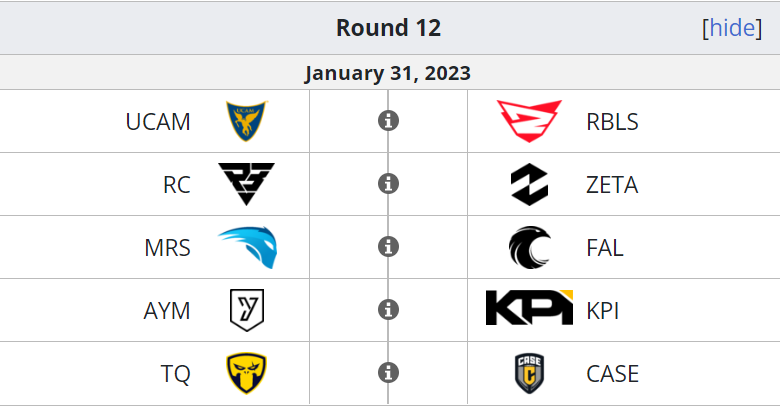Click the Round 12 header title
780x407 pixels.
coord(389,28)
